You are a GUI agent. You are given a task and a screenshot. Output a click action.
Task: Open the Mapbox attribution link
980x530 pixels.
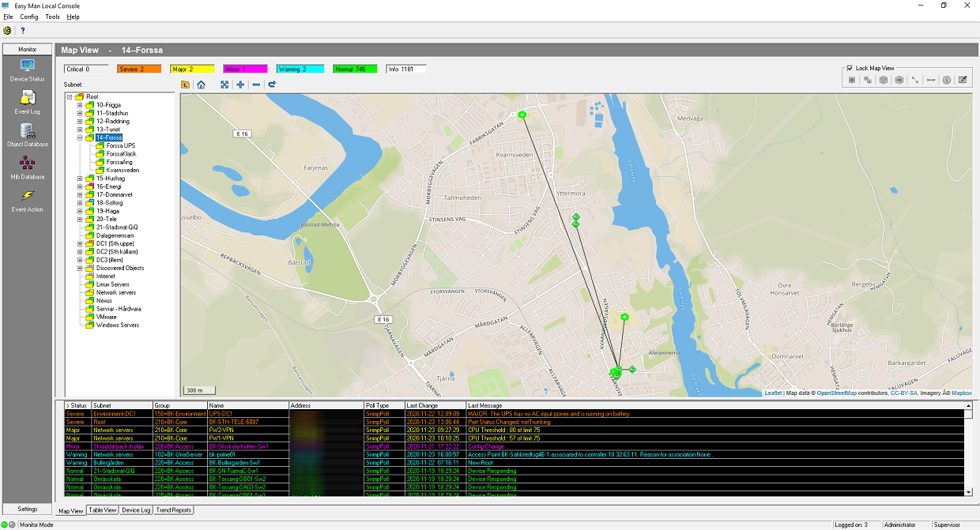[961, 393]
